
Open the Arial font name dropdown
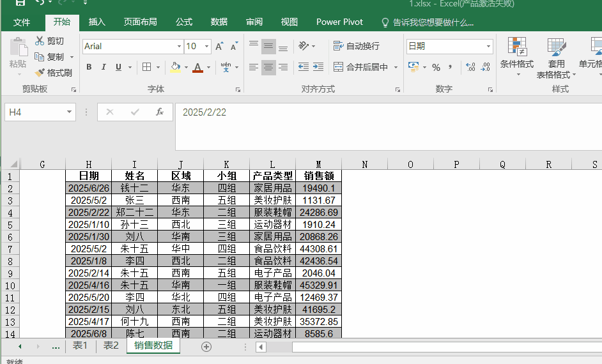(179, 47)
